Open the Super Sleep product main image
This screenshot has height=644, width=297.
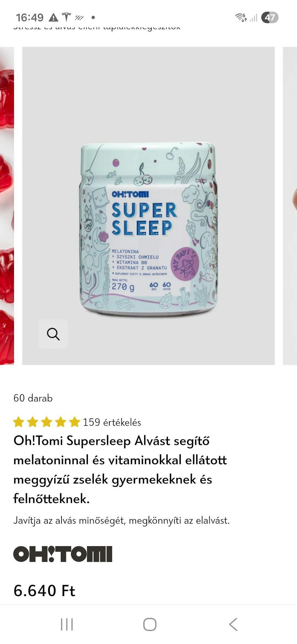click(148, 206)
